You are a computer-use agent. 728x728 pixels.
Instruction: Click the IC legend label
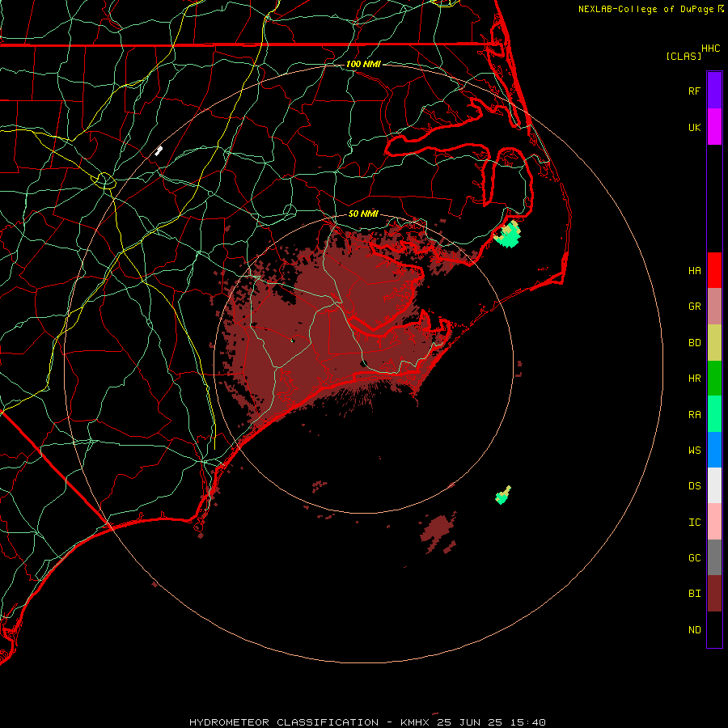[x=694, y=523]
